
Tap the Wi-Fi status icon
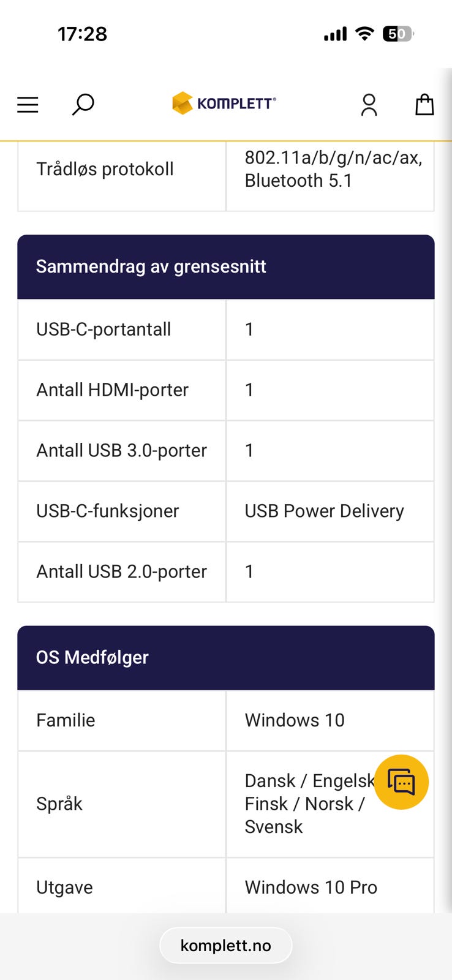click(x=364, y=34)
